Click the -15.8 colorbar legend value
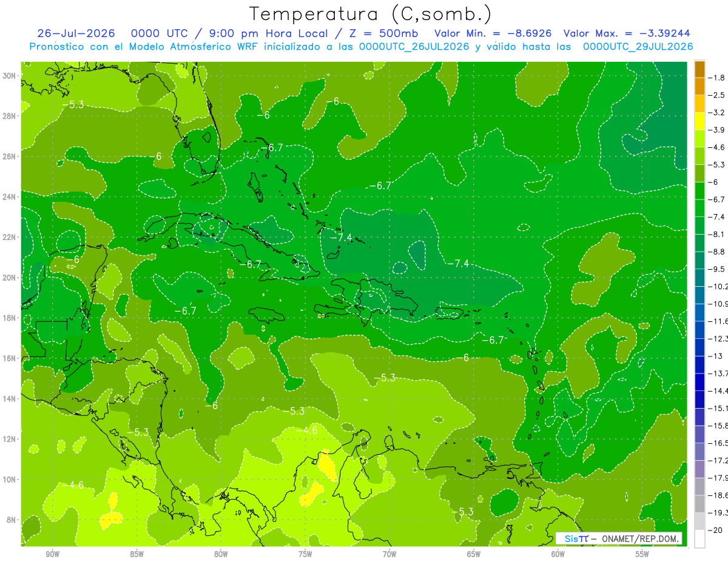The image size is (728, 562). (718, 425)
